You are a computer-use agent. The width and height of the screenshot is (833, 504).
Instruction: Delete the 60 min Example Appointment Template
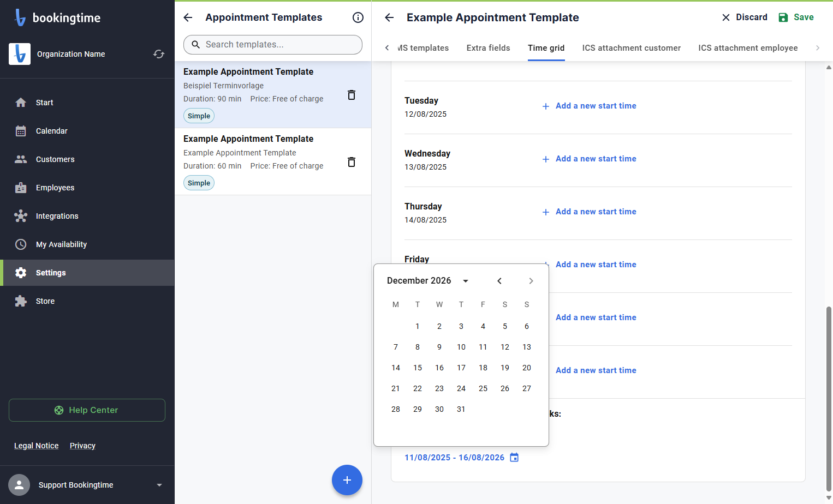point(352,162)
